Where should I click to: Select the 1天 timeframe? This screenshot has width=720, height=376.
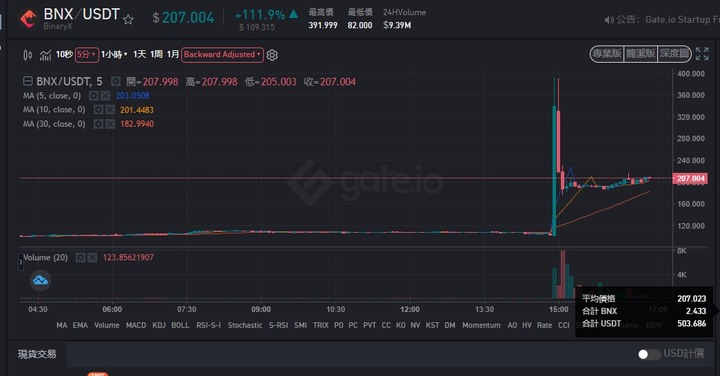[x=140, y=55]
